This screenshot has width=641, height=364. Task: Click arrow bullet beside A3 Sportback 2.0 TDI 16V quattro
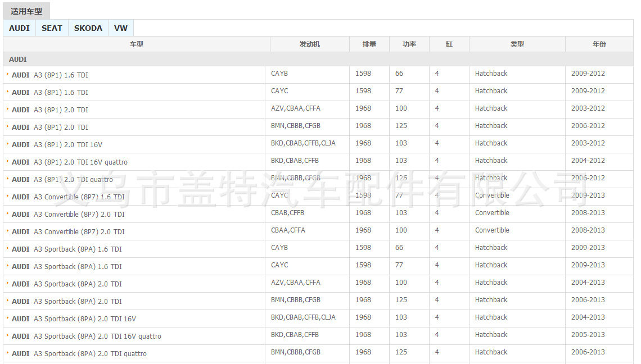coord(7,335)
